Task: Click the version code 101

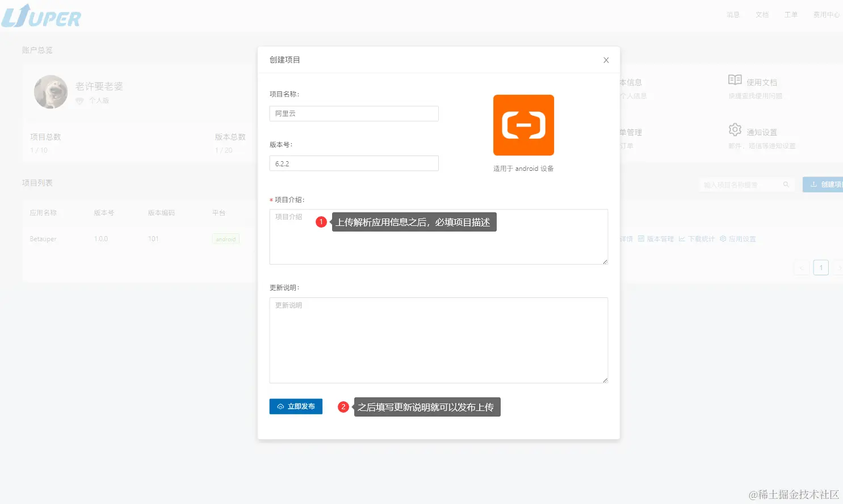Action: coord(153,239)
